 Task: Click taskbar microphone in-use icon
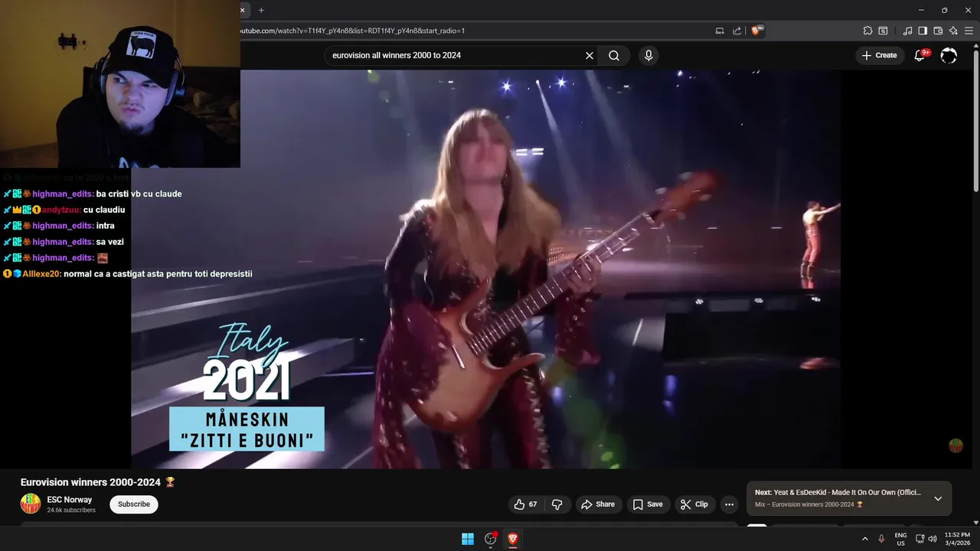(882, 539)
